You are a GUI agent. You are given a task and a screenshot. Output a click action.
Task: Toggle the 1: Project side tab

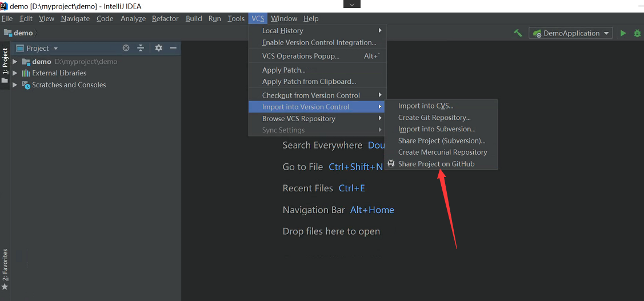click(5, 62)
